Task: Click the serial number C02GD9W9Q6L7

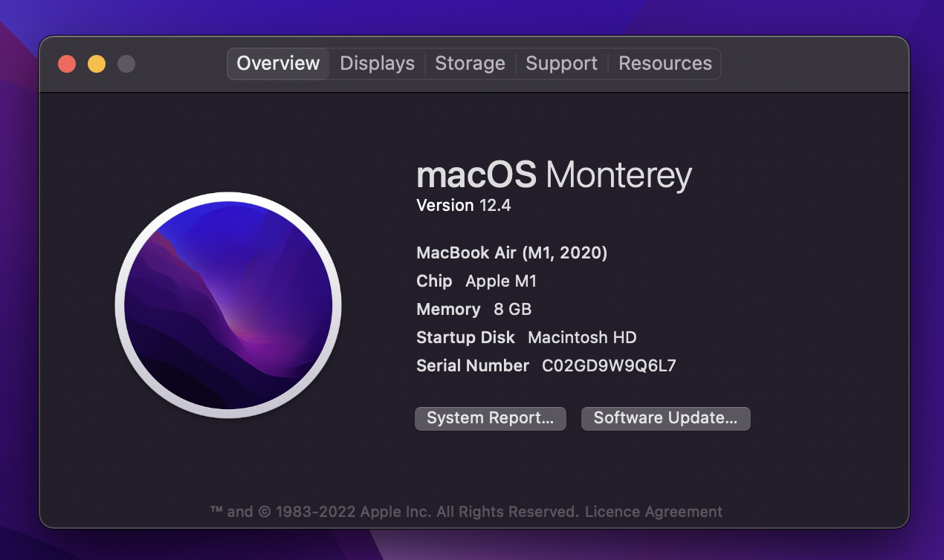Action: click(609, 365)
